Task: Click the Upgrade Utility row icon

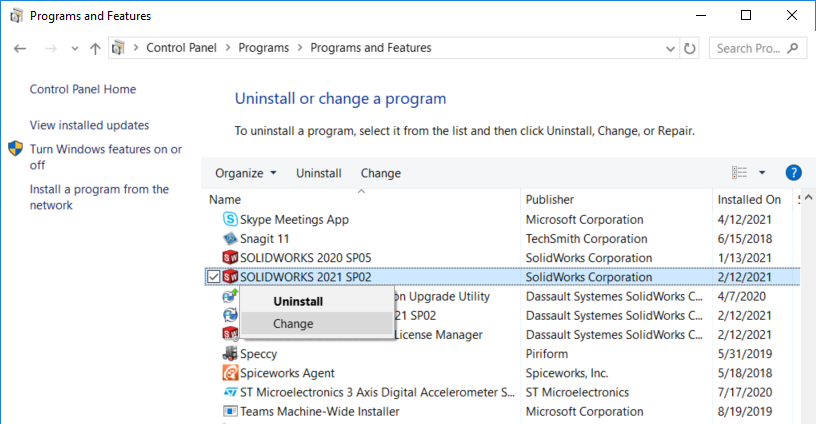Action: [230, 295]
